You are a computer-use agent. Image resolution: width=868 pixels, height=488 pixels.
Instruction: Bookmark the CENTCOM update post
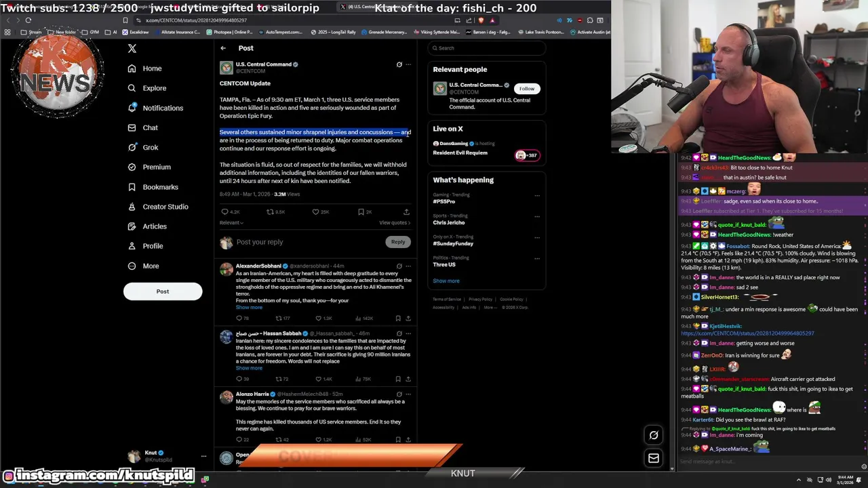[361, 212]
